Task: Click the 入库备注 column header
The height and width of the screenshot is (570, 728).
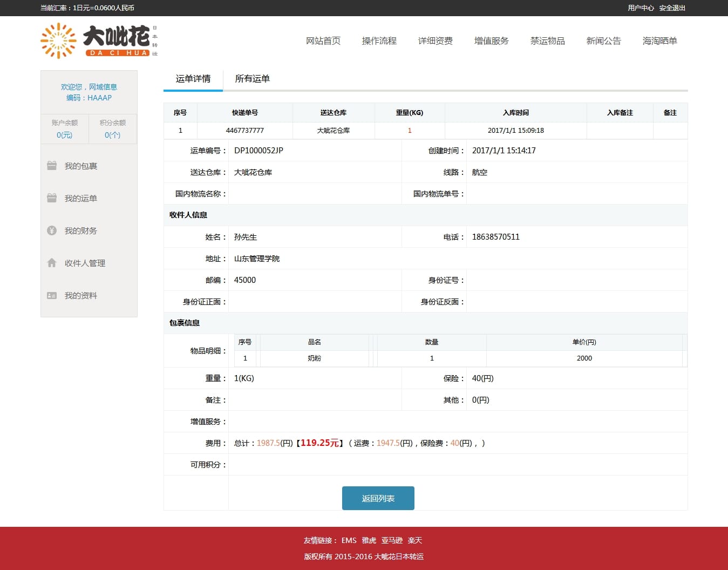Action: click(x=620, y=113)
